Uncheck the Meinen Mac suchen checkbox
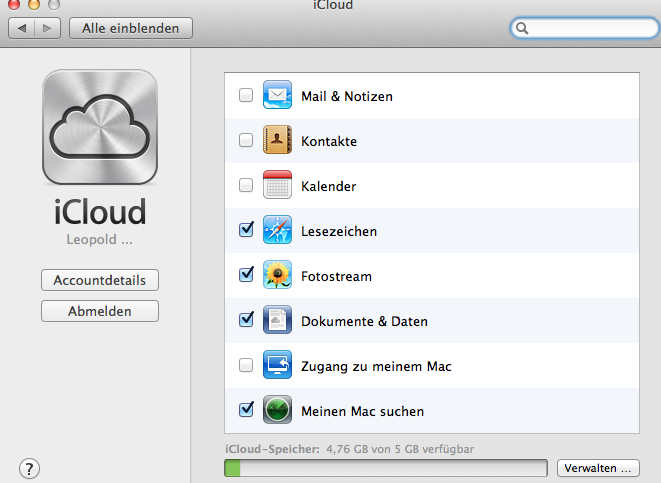 [246, 410]
